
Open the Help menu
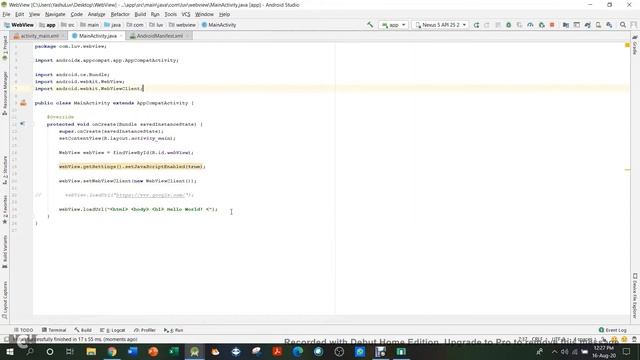click(x=224, y=14)
